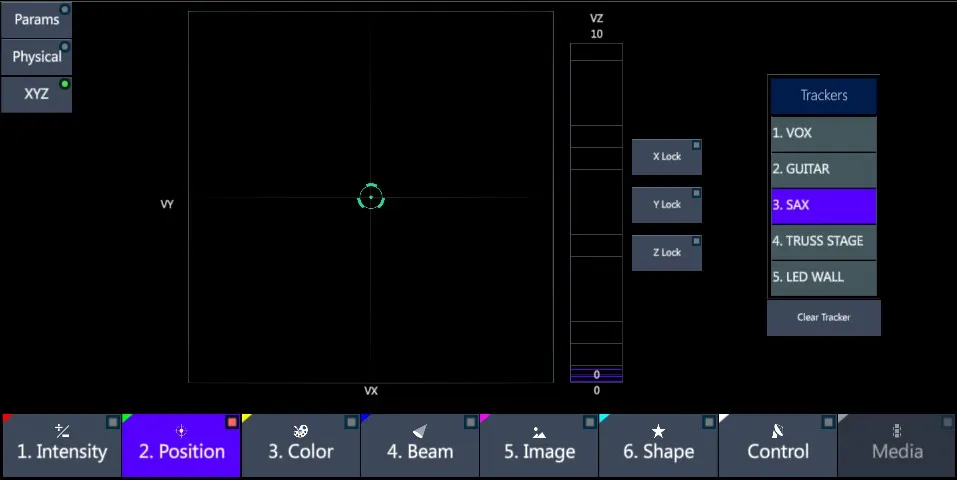The height and width of the screenshot is (480, 957).
Task: Toggle the Physical indicator dot
Action: (65, 47)
